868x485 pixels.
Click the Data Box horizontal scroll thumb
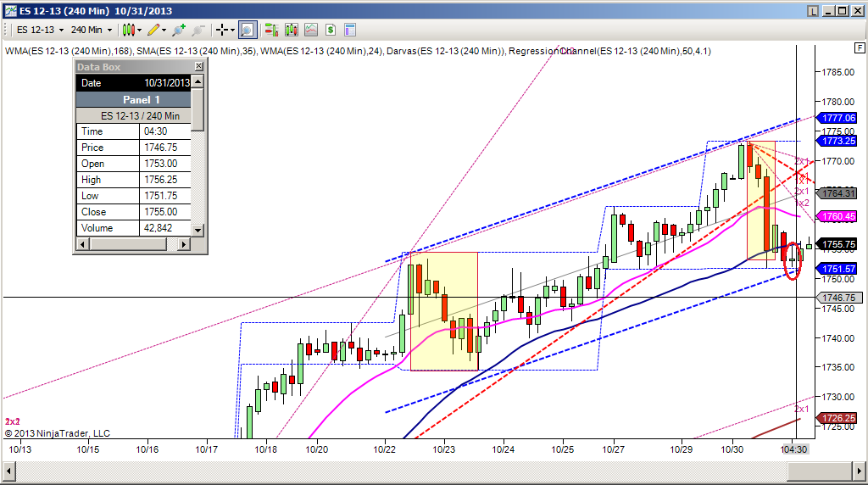click(129, 243)
